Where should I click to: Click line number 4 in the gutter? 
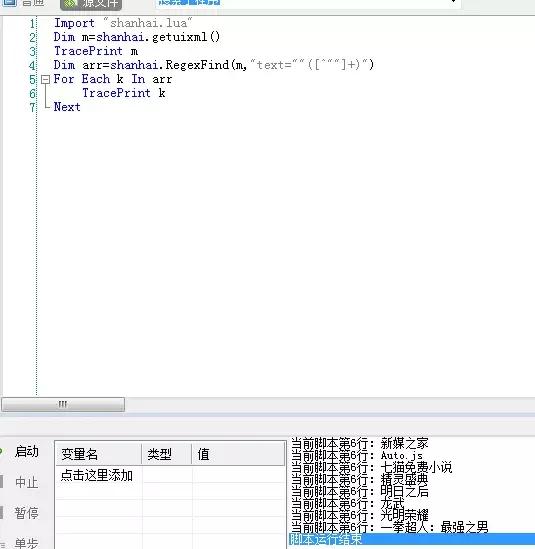[32, 65]
